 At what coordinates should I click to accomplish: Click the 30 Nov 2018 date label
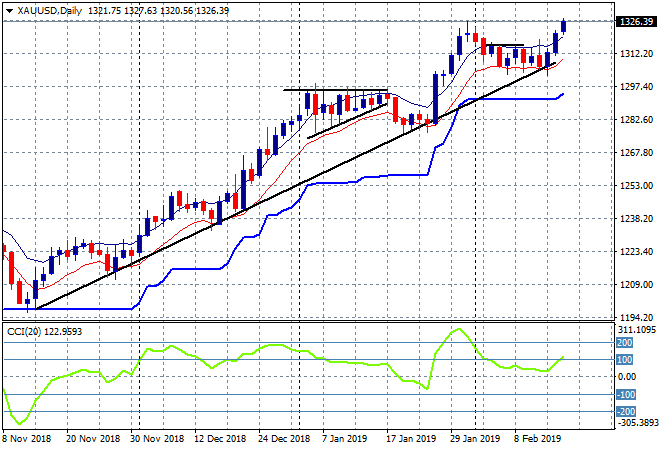(x=157, y=439)
